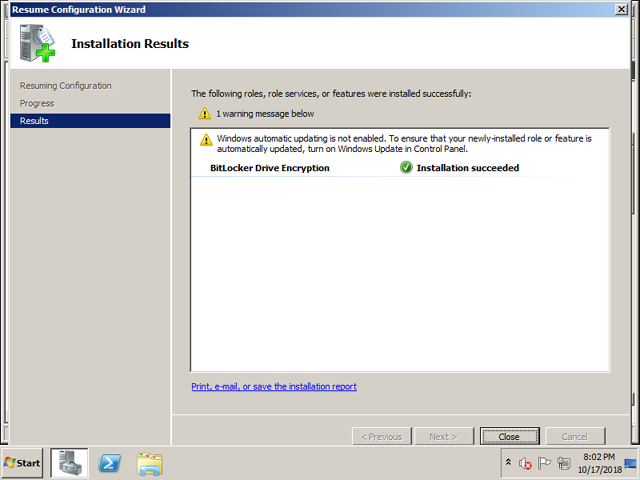Click the Windows automatic updating warning text
640x480 pixels.
pos(404,144)
